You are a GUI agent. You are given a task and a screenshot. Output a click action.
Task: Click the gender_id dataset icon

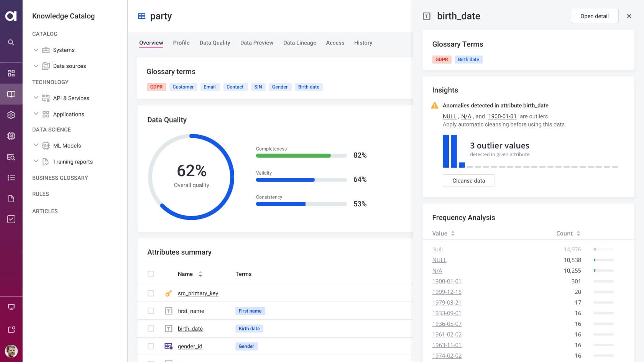coord(169,346)
